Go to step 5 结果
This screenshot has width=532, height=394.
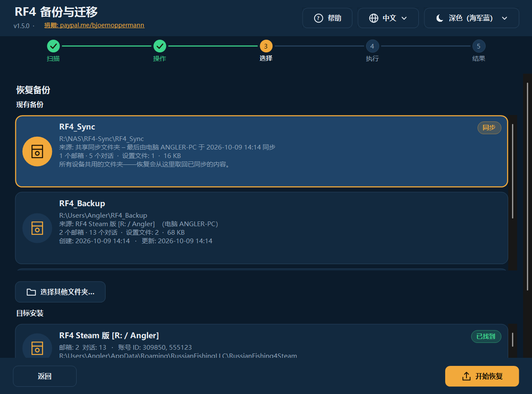coord(479,46)
